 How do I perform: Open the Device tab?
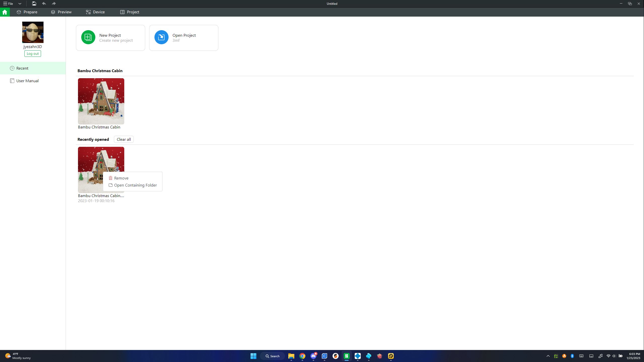point(95,12)
